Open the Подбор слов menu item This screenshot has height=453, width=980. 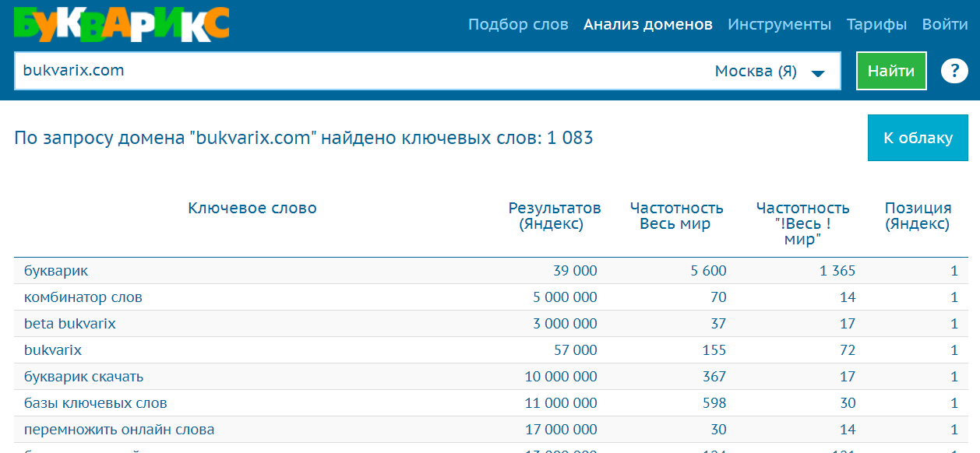point(518,24)
